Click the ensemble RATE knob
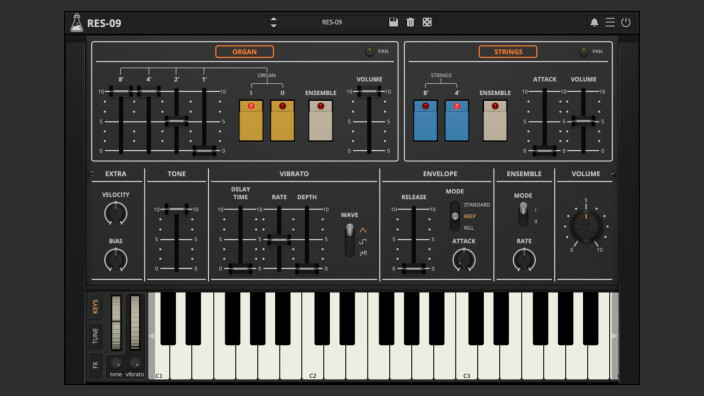Image resolution: width=704 pixels, height=396 pixels. 524,260
